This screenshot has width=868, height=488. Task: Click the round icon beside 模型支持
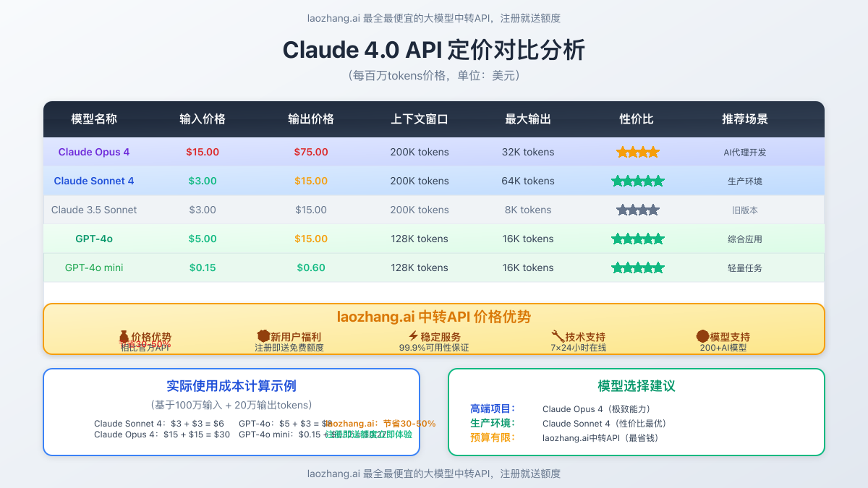pos(702,336)
